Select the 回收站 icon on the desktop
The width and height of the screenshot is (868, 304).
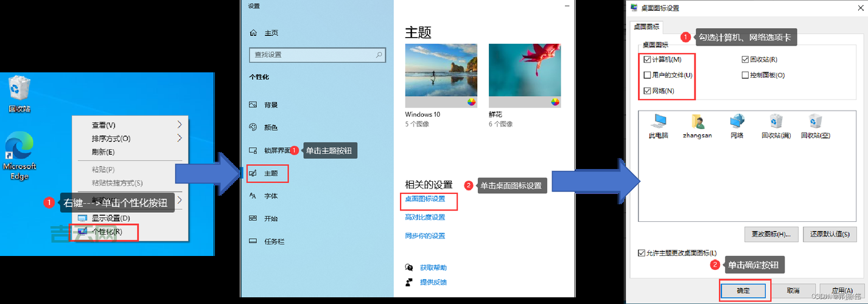(19, 94)
